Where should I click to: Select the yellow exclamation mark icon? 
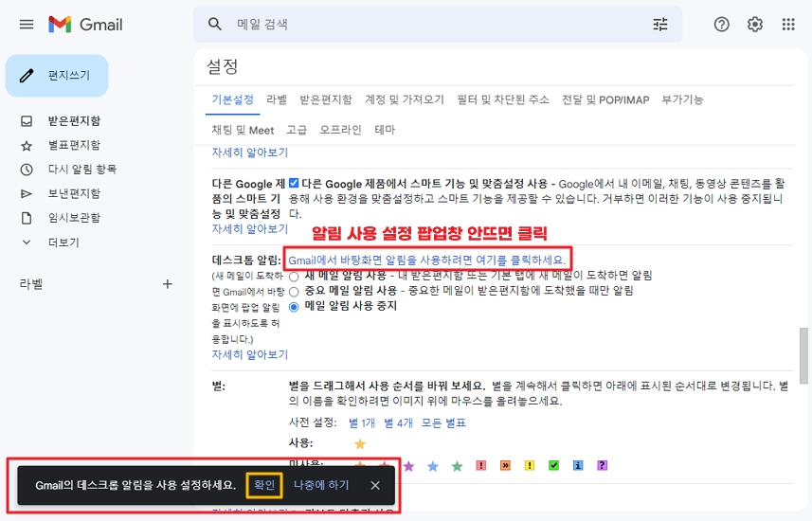click(530, 466)
